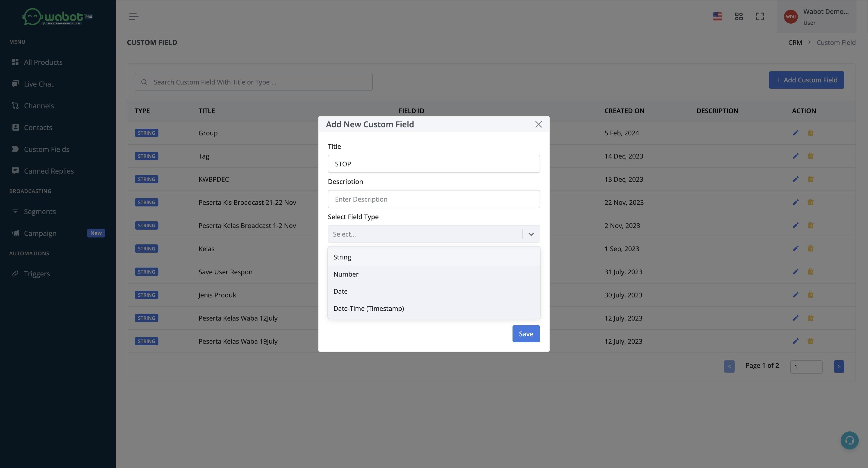This screenshot has width=868, height=468.
Task: Edit Peserta Kls Broadcast 21-22 Nov field
Action: point(796,202)
